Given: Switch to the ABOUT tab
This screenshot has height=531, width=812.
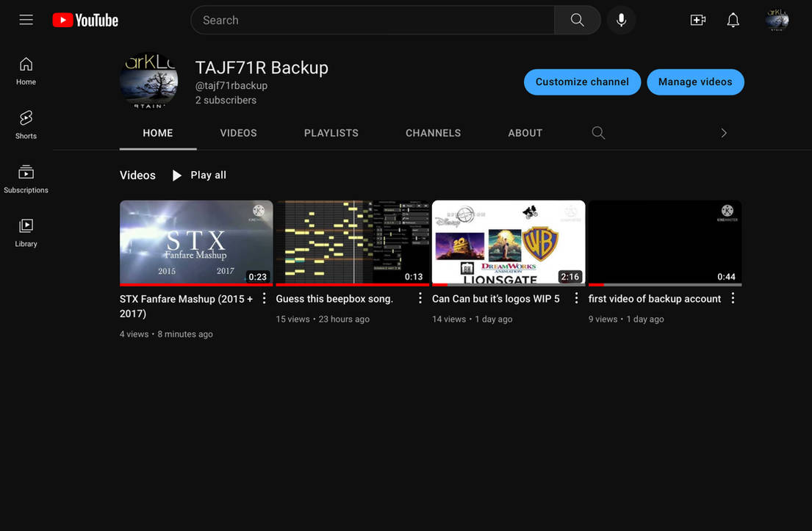Looking at the screenshot, I should [525, 133].
